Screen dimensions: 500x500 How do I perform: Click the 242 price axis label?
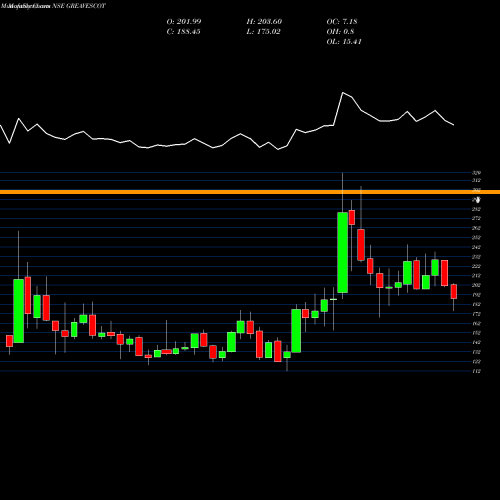(476, 247)
